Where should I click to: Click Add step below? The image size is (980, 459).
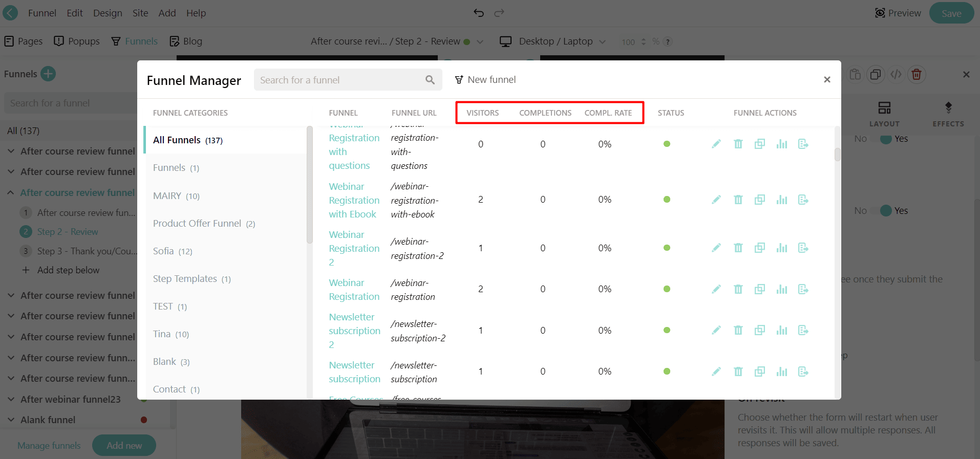61,270
